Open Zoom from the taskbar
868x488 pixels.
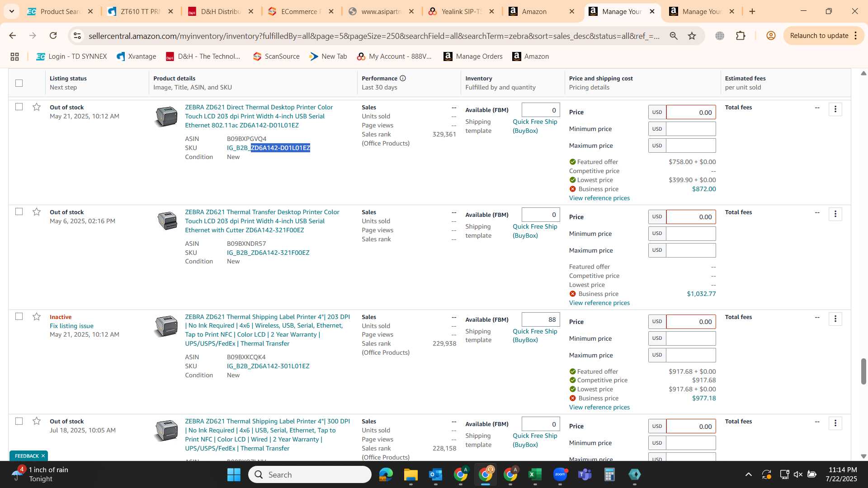[x=560, y=474]
